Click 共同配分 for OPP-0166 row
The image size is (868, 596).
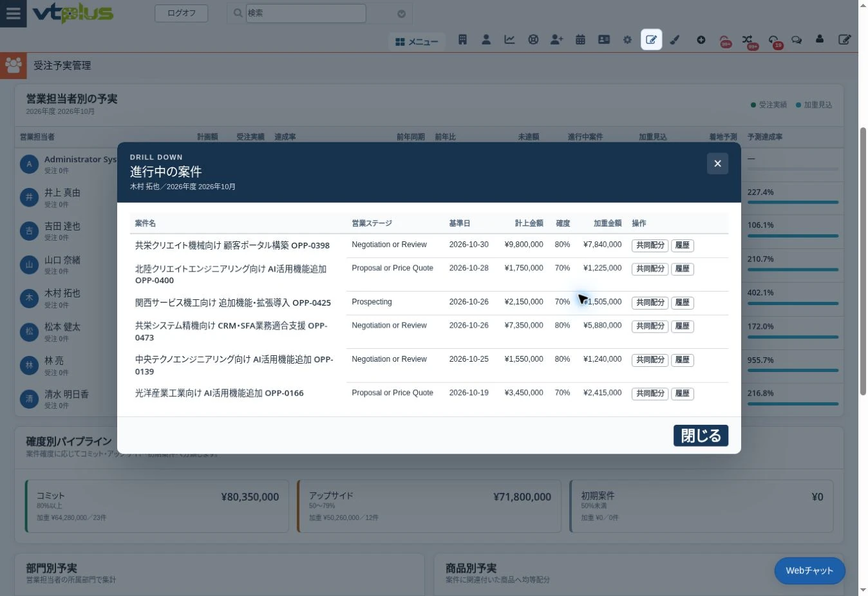650,393
